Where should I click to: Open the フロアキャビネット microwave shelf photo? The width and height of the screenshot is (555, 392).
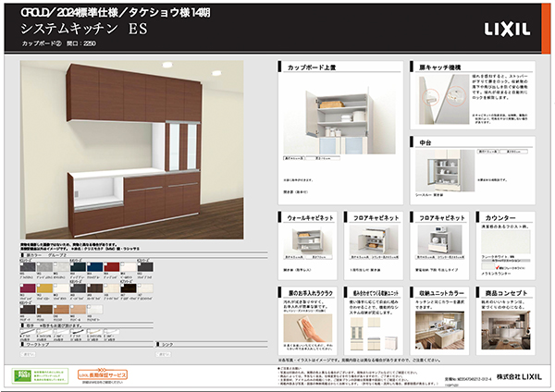pyautogui.click(x=439, y=240)
